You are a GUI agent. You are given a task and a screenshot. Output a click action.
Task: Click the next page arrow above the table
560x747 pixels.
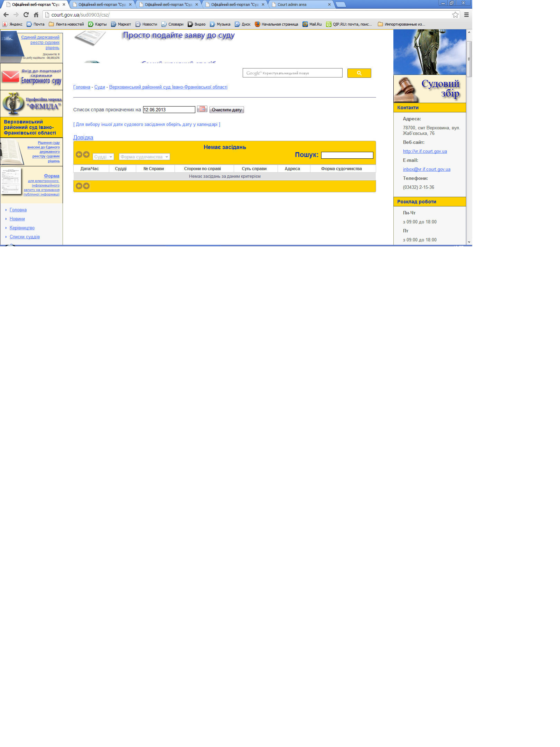tap(86, 155)
